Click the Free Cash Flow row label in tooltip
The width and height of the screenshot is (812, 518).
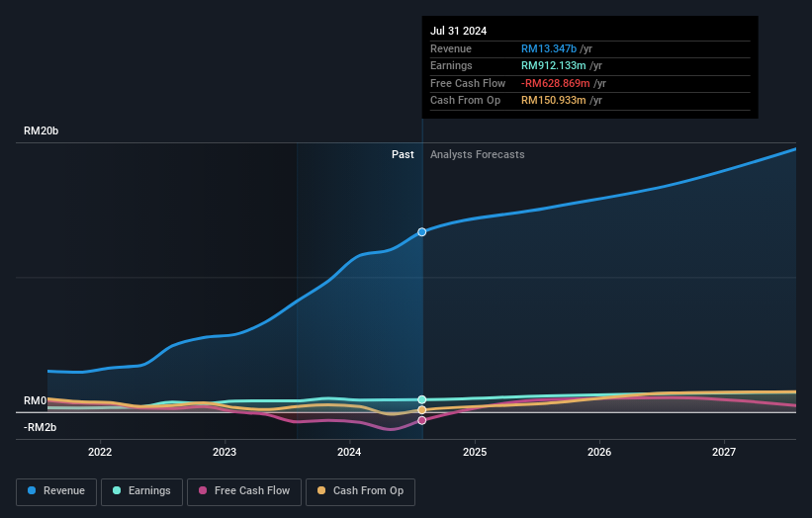468,83
